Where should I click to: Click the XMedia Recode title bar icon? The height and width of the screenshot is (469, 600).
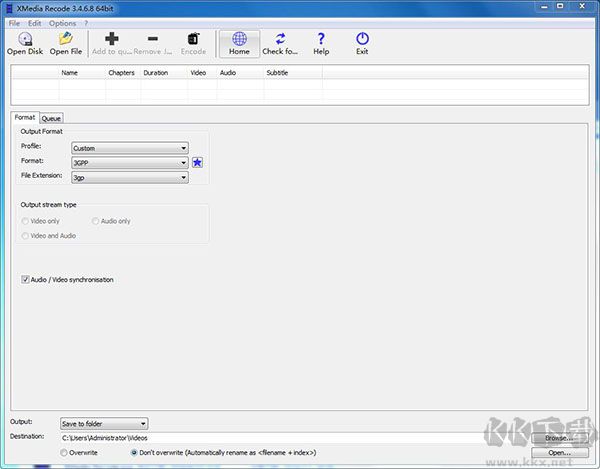click(10, 8)
